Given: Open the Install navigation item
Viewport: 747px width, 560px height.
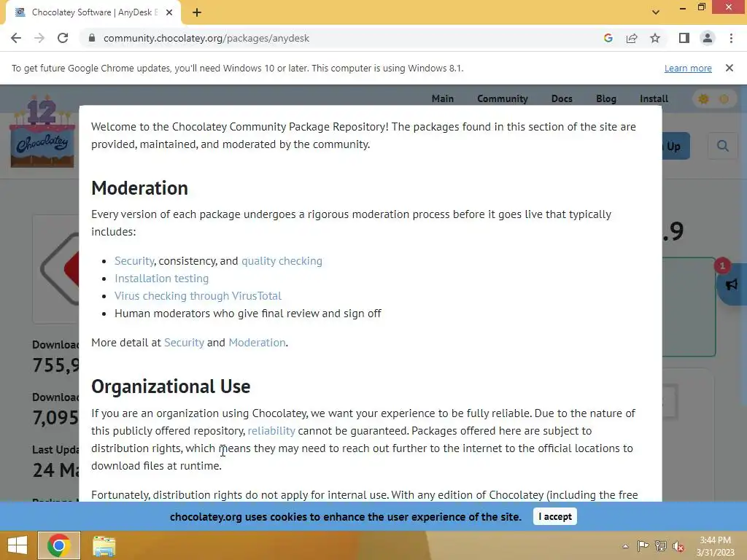Looking at the screenshot, I should click(x=654, y=98).
